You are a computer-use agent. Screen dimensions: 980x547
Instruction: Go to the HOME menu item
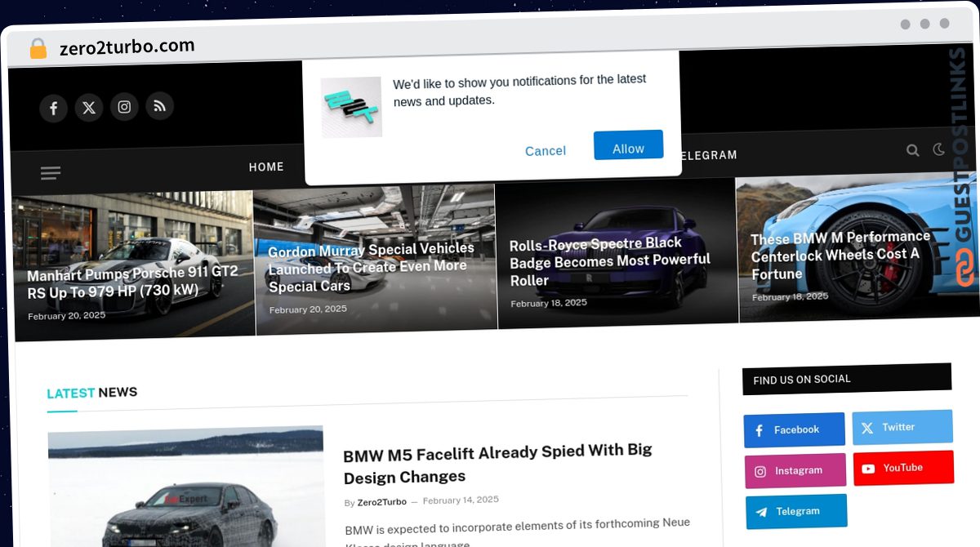click(266, 167)
